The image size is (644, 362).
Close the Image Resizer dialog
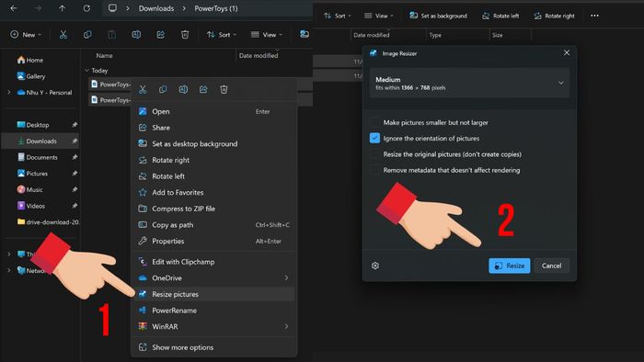(x=567, y=53)
